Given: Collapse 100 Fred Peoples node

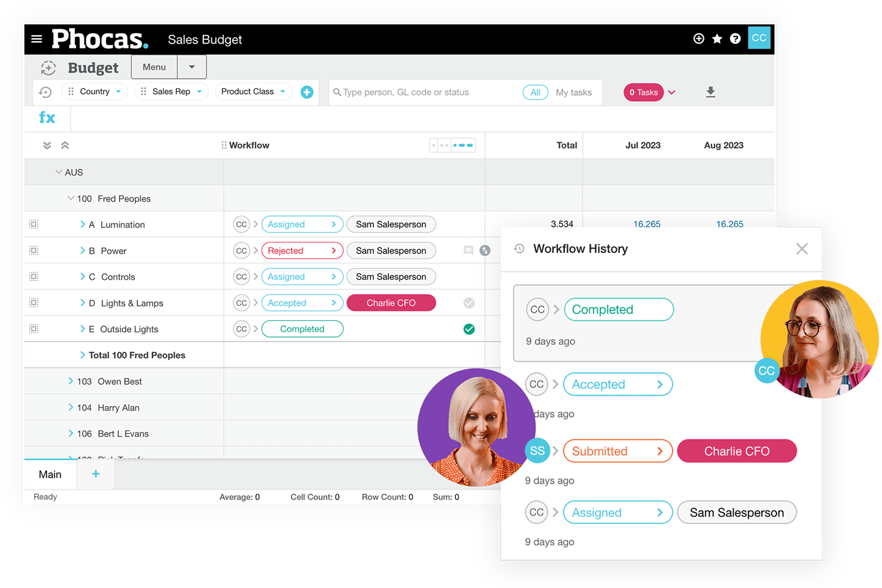Looking at the screenshot, I should 70,198.
